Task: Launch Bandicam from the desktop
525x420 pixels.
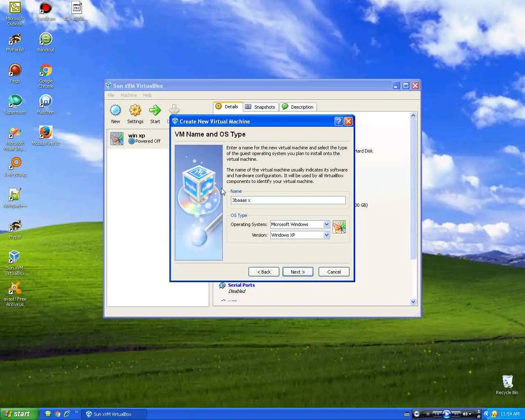Action: point(46,11)
